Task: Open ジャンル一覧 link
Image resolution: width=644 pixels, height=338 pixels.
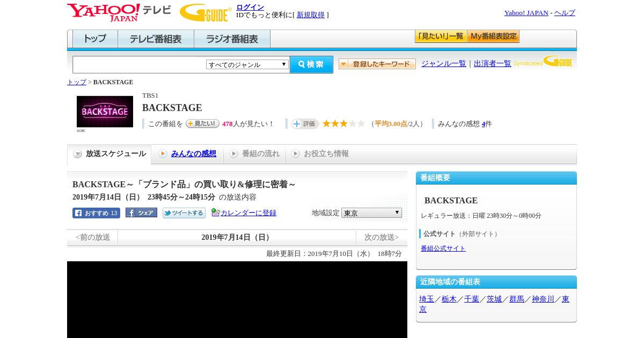Action: pos(444,64)
